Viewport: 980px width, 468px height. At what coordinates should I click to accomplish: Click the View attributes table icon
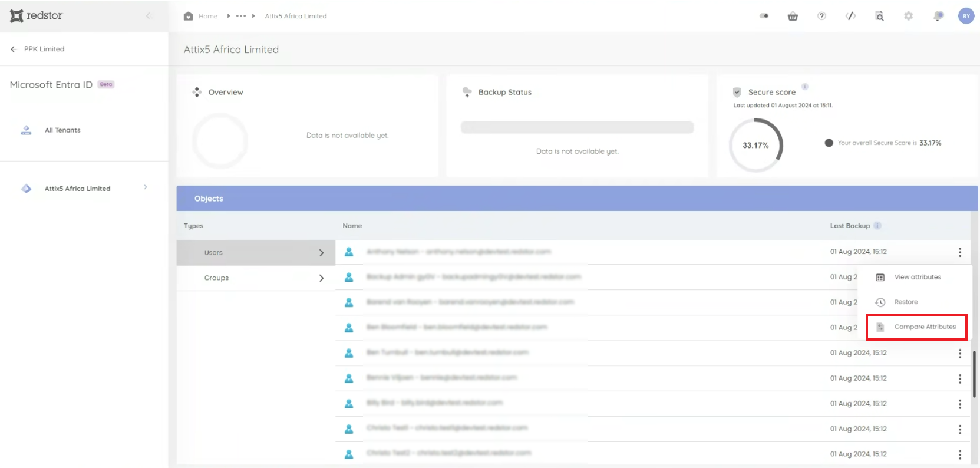click(880, 278)
